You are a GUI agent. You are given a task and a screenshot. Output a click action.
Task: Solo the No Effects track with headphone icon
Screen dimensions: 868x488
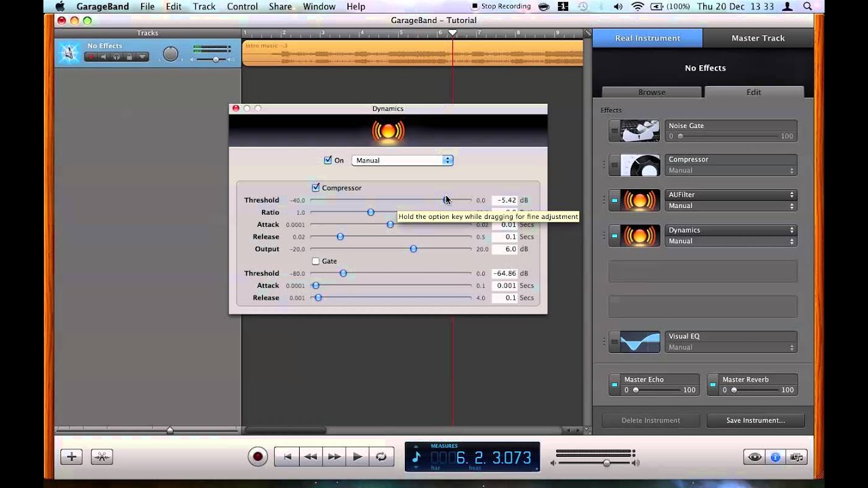coord(117,57)
